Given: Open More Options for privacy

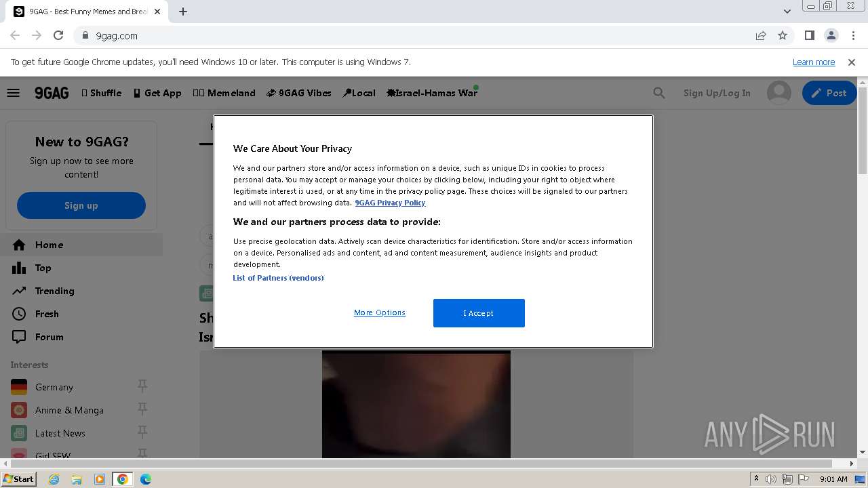Looking at the screenshot, I should click(x=380, y=312).
